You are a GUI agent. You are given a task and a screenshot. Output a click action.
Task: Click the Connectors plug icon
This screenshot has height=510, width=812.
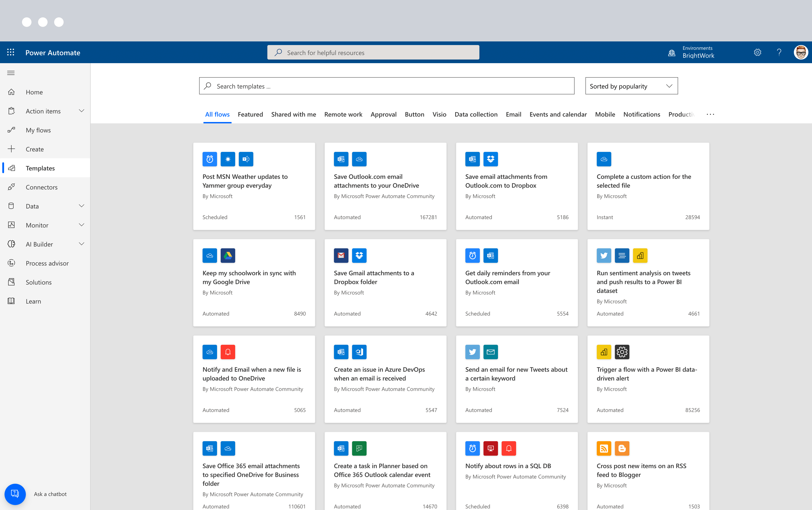point(12,187)
